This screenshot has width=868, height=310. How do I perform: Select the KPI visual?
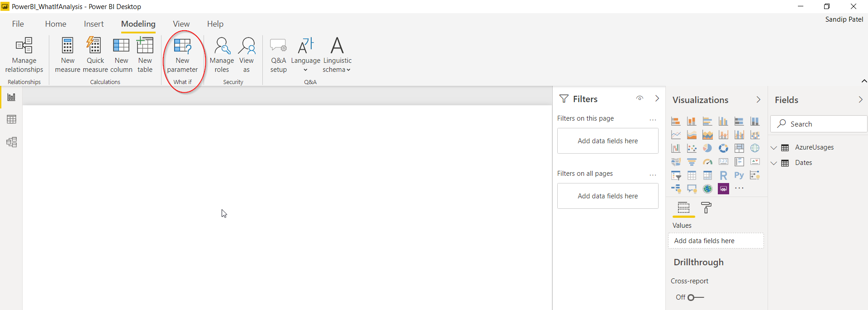coord(755,162)
